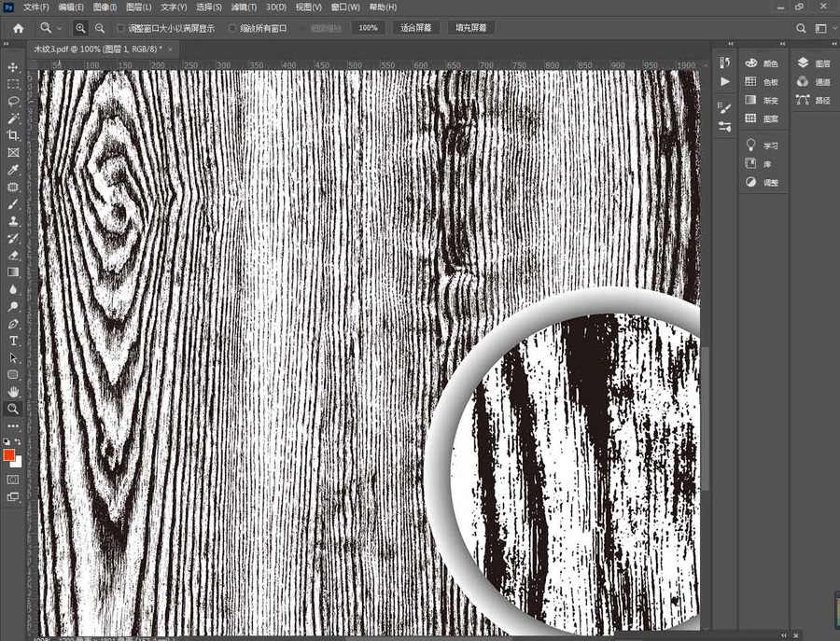Select the Magic Wand tool

click(x=13, y=118)
